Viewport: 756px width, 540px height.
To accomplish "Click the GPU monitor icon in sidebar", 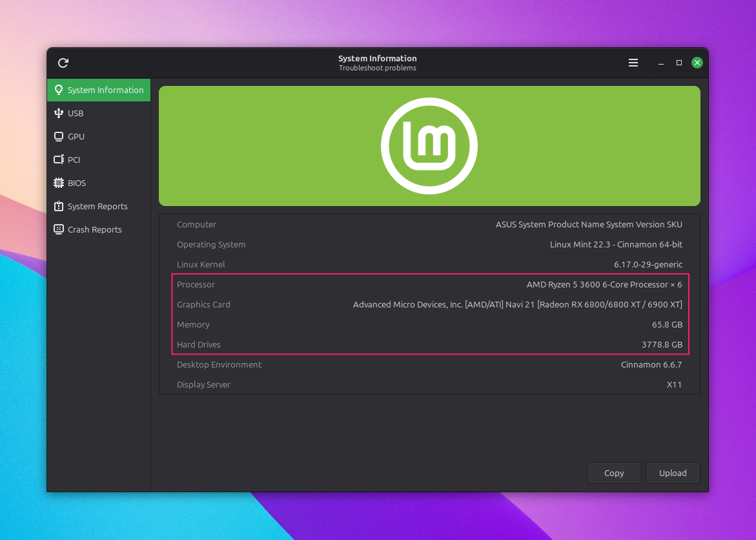I will click(59, 136).
